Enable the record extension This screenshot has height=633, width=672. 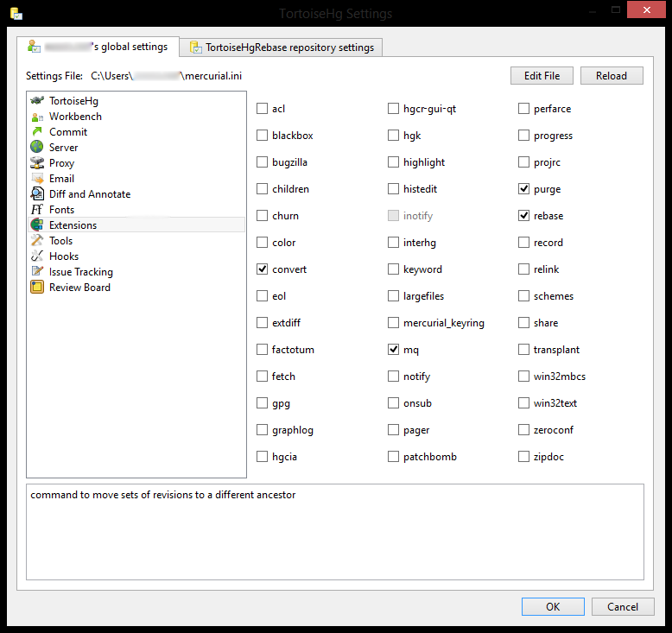pyautogui.click(x=523, y=243)
